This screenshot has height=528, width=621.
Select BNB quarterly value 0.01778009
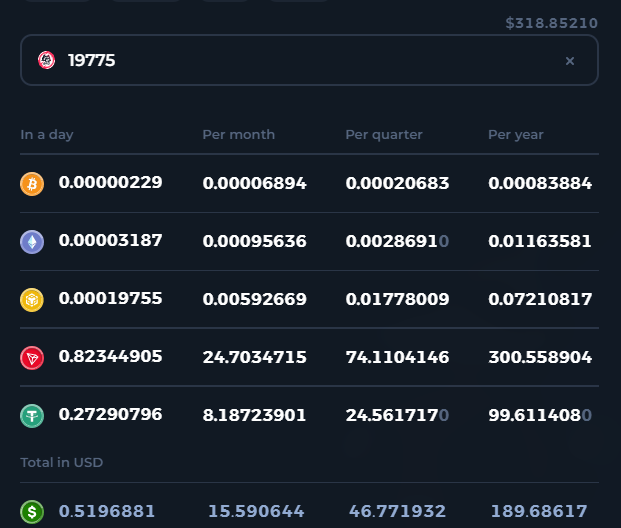coord(397,299)
